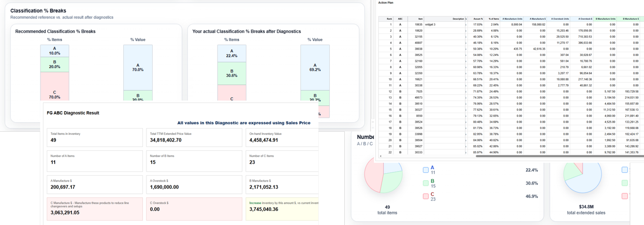This screenshot has height=225, width=644.
Task: Select item number 40807 cell
Action: pyautogui.click(x=416, y=43)
